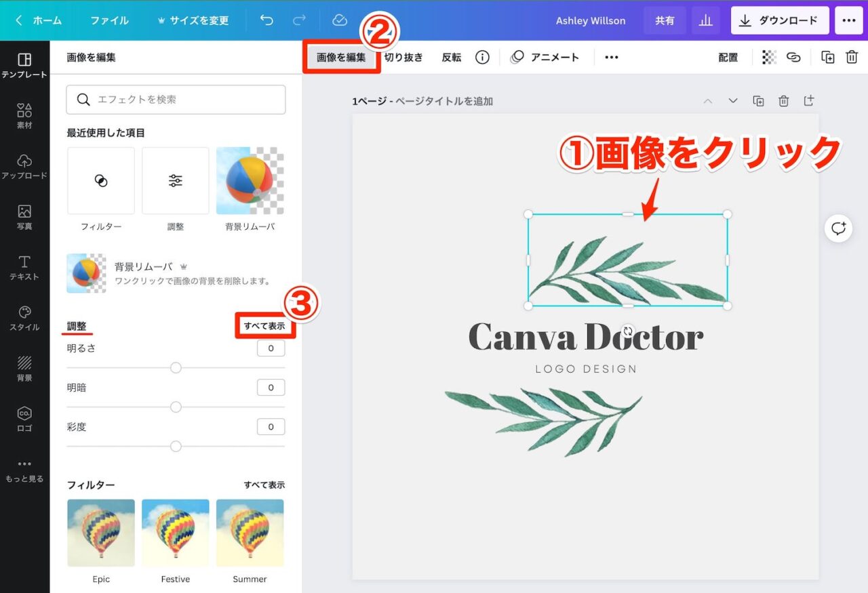
Task: Move page down with the chevron
Action: tap(733, 101)
